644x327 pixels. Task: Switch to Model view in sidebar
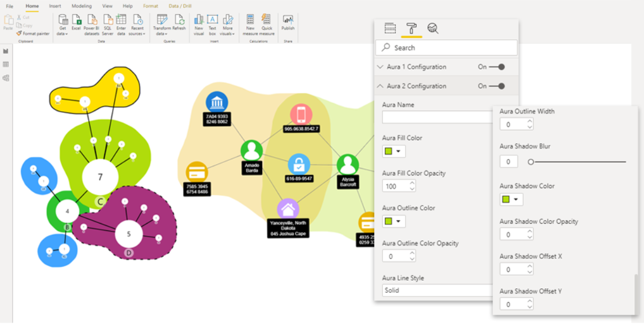point(6,78)
